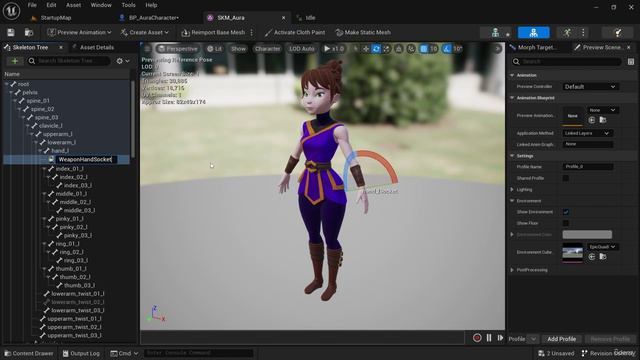Image resolution: width=640 pixels, height=360 pixels.
Task: Switch to StartupMap tab
Action: coord(56,18)
